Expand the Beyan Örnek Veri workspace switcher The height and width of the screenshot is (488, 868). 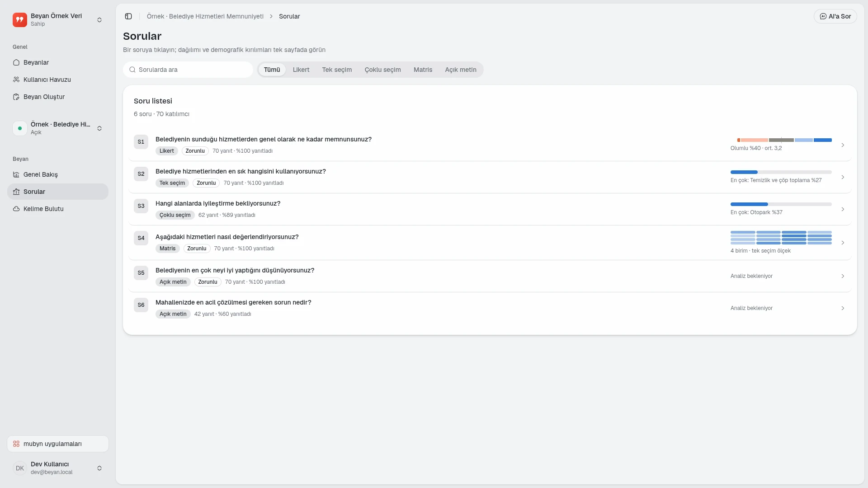tap(99, 20)
